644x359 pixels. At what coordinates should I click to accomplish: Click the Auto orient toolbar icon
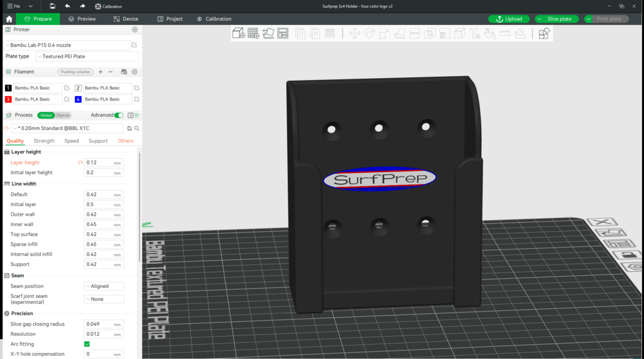click(x=268, y=33)
